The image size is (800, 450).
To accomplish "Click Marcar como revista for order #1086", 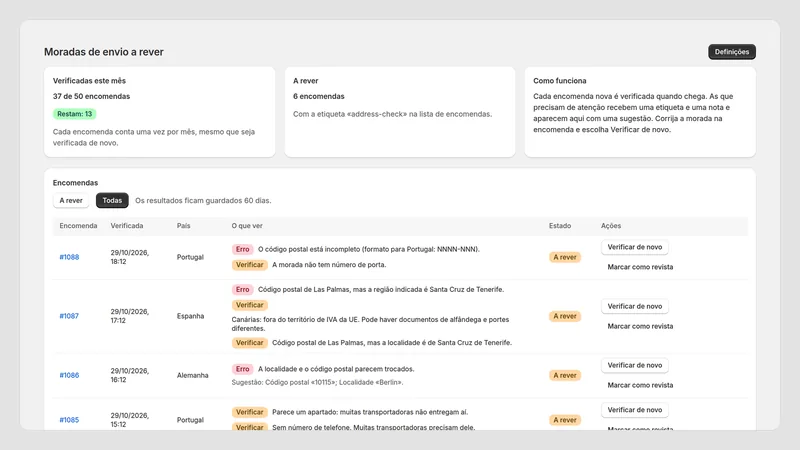I will [640, 385].
